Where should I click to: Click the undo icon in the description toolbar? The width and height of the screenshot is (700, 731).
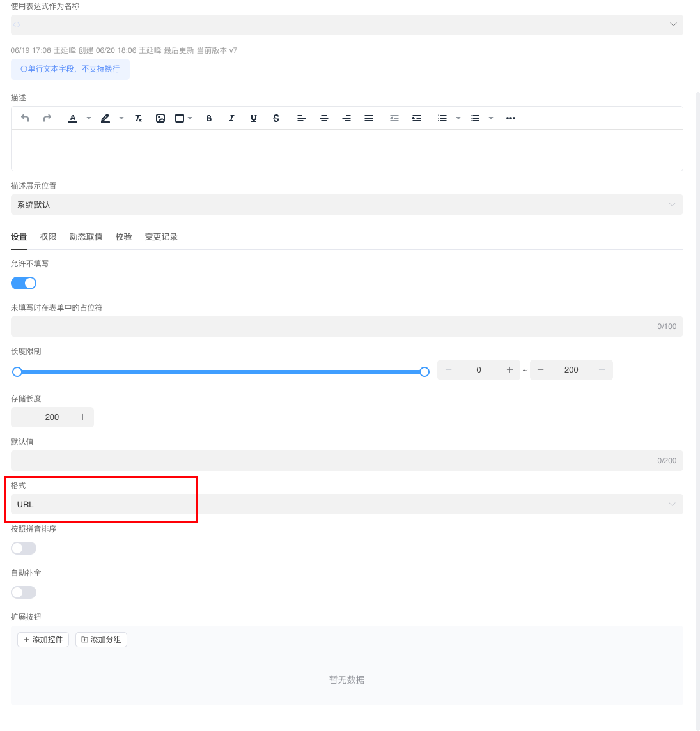point(25,118)
